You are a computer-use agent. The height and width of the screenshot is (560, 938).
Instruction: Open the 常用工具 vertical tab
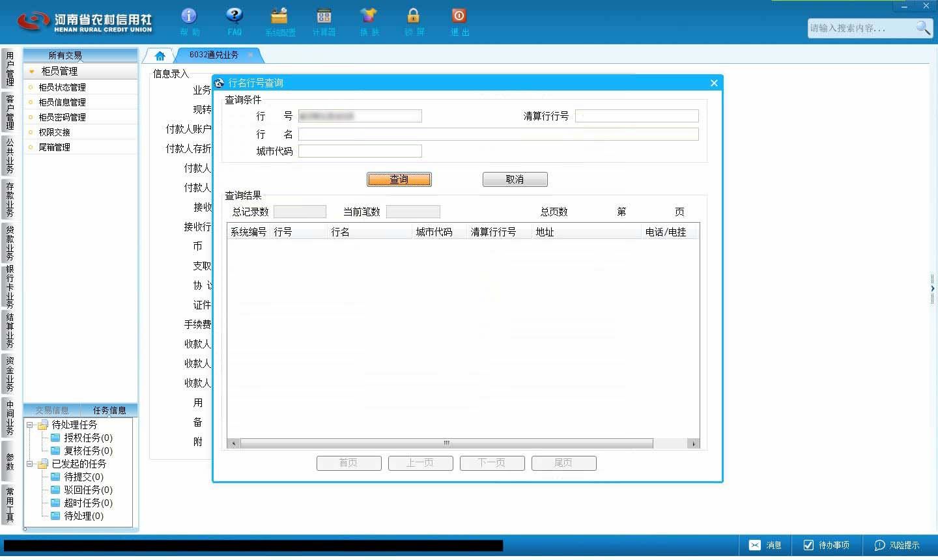pos(9,505)
